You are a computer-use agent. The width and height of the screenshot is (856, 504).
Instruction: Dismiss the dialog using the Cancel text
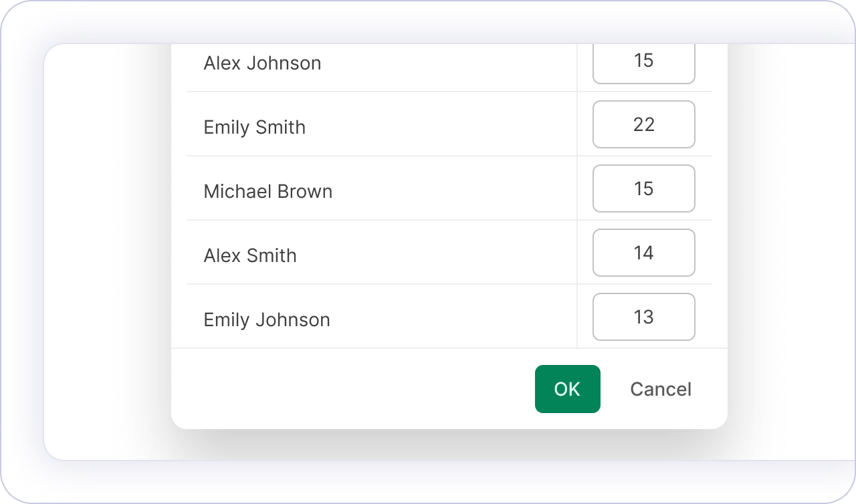pyautogui.click(x=660, y=389)
